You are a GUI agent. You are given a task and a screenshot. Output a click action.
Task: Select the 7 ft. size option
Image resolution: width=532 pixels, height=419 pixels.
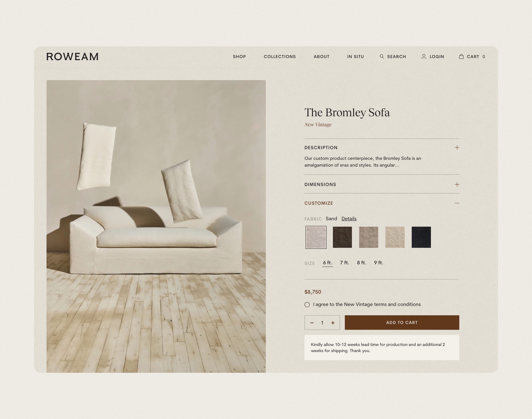344,263
